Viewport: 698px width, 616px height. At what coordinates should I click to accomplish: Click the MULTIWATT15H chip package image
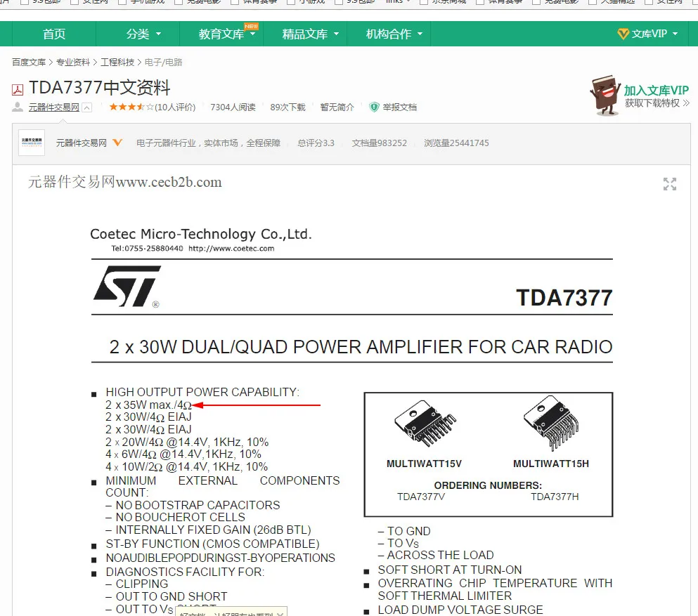[x=552, y=423]
